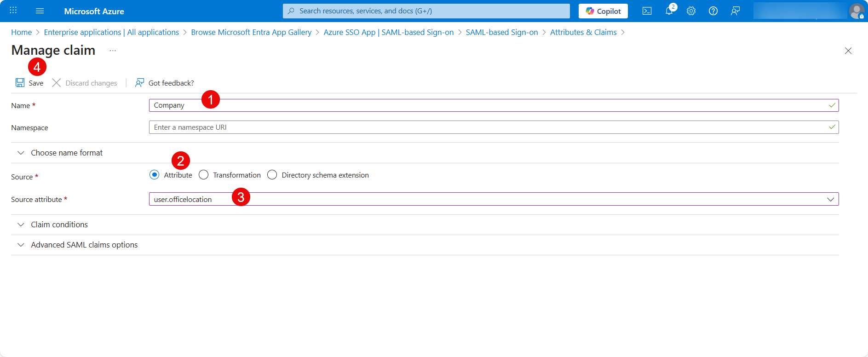Select the Attribute source radio button
The image size is (868, 357).
click(155, 175)
